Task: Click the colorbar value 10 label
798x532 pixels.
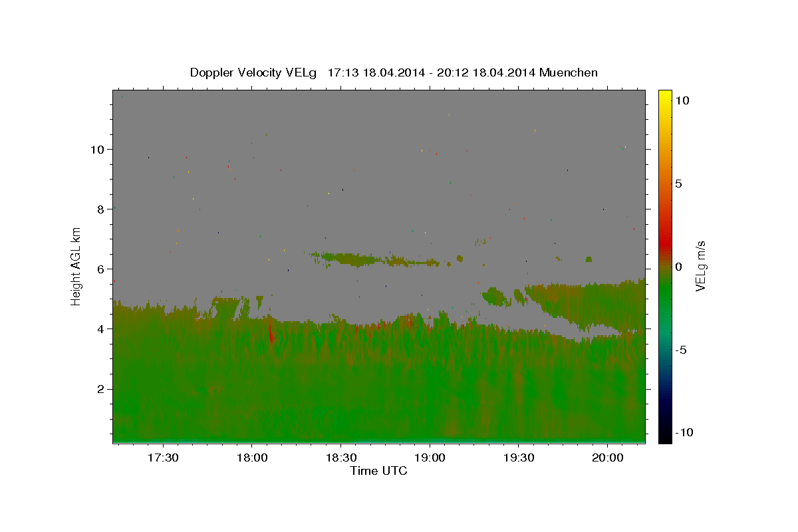Action: [682, 100]
